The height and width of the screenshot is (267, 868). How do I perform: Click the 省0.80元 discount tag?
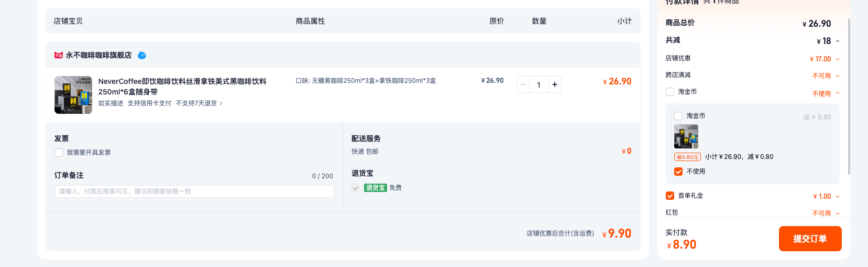687,157
